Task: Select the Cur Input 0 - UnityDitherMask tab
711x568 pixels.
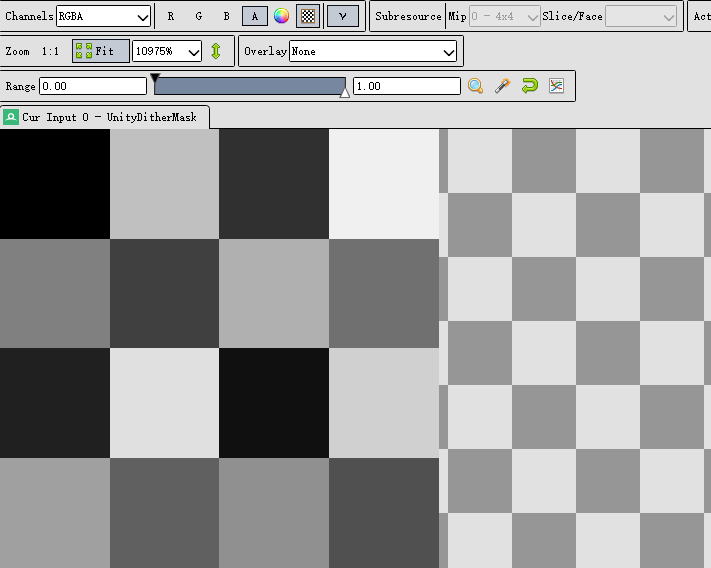Action: coord(105,117)
